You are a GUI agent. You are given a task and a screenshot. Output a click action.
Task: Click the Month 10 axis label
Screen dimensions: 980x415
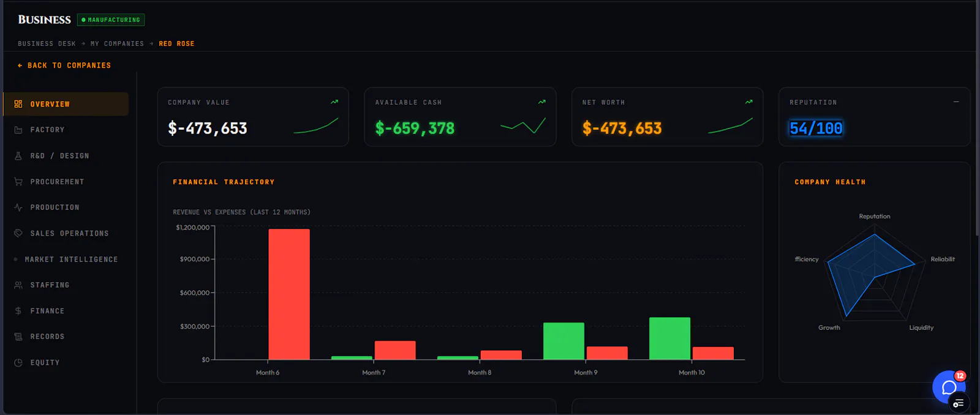692,372
